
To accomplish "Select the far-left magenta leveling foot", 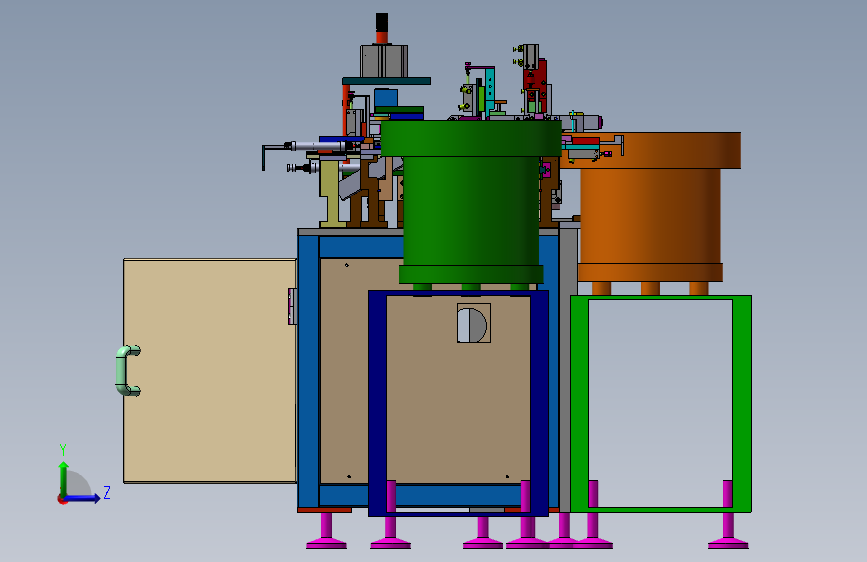I will point(326,530).
